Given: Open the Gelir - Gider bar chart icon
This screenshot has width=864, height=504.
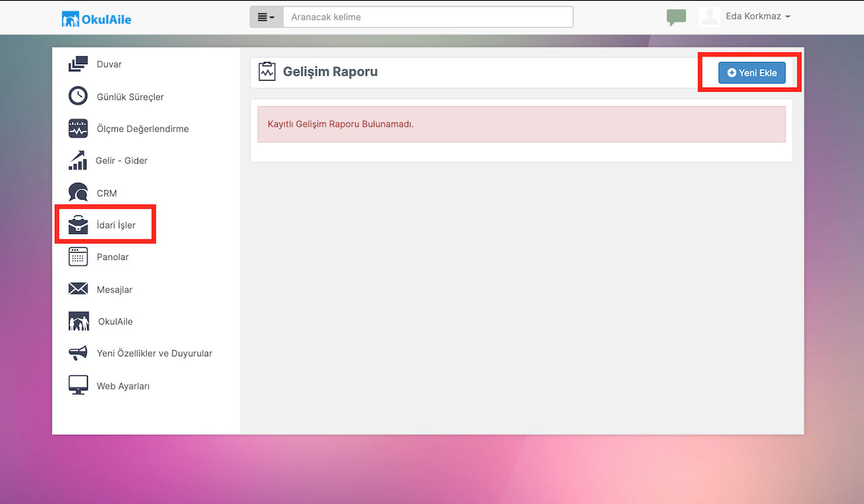Looking at the screenshot, I should click(x=78, y=161).
